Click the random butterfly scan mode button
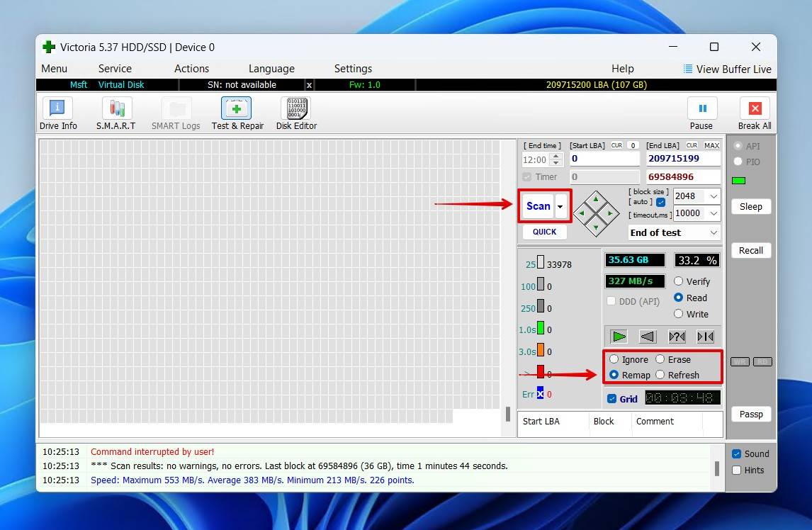812x530 pixels. coord(677,337)
